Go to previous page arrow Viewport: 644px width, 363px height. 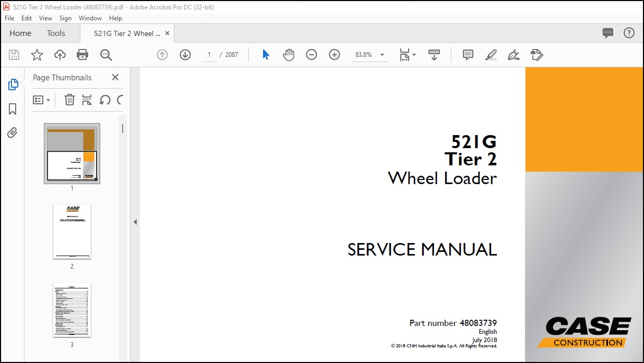coord(162,55)
